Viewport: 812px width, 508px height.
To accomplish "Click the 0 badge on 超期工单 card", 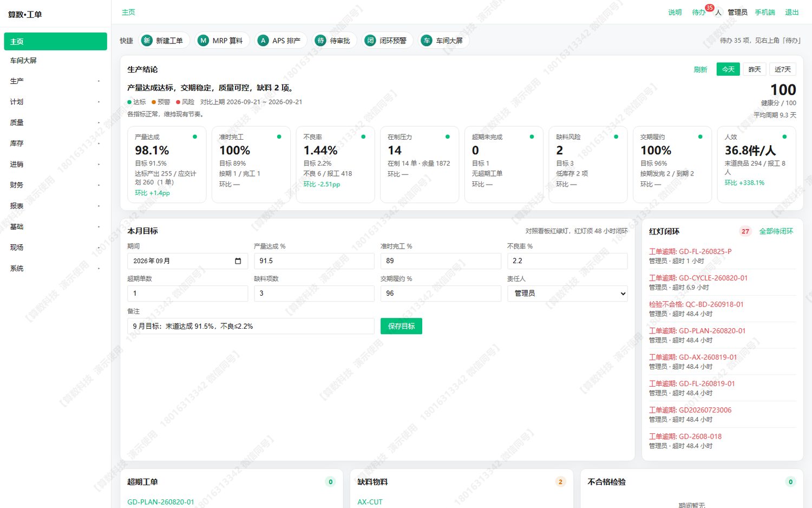I will 331,482.
